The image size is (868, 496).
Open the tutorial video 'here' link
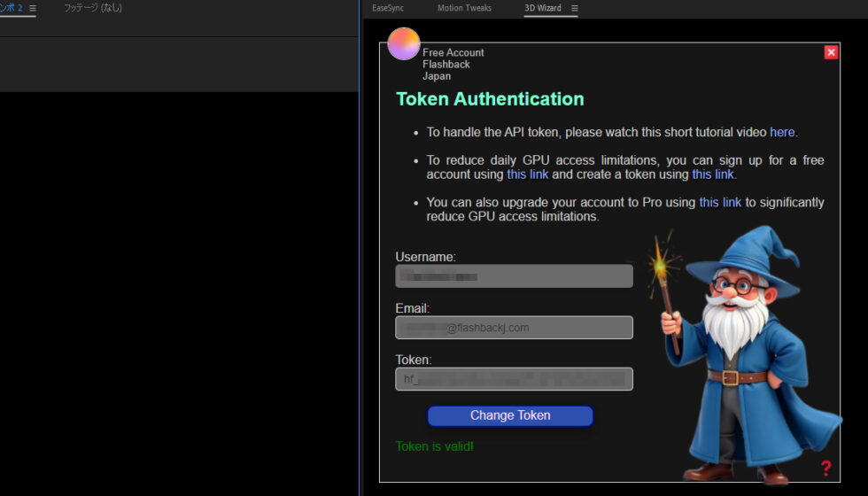tap(782, 132)
